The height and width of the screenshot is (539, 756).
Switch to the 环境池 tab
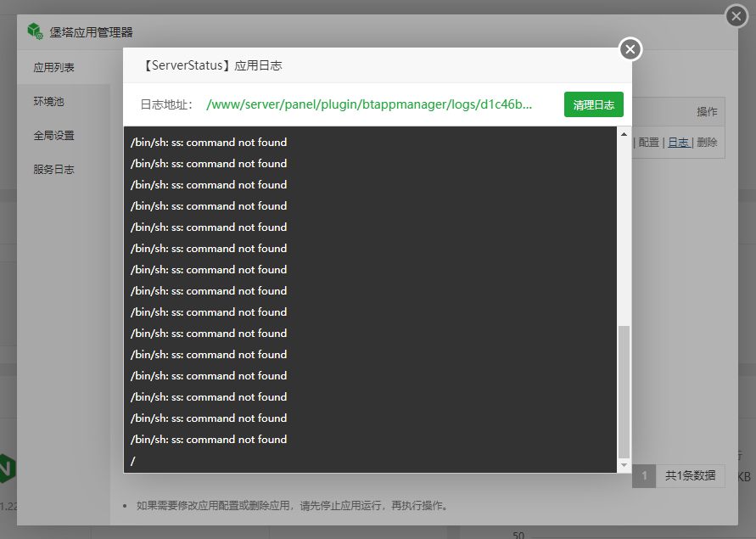[64, 101]
